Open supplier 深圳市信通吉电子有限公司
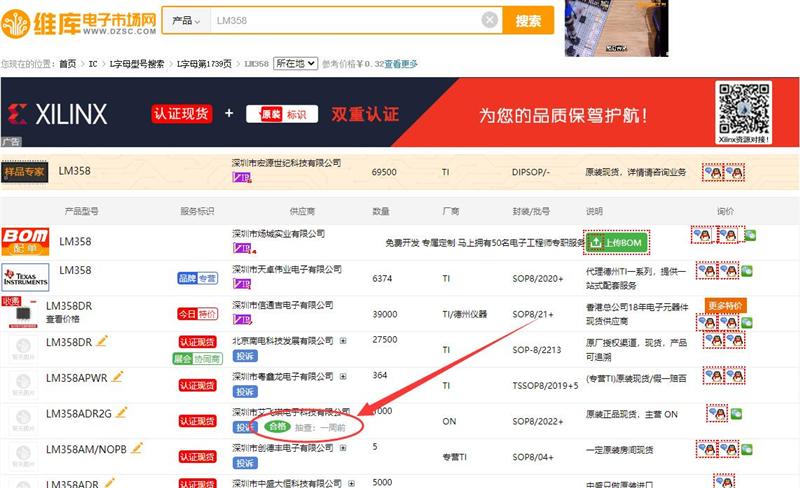Image resolution: width=800 pixels, height=488 pixels. point(283,305)
